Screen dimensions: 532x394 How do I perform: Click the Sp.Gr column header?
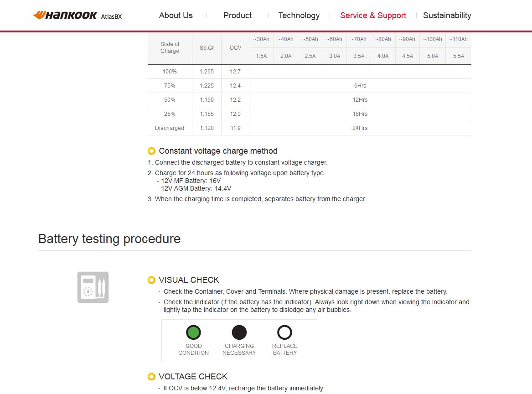pos(207,48)
